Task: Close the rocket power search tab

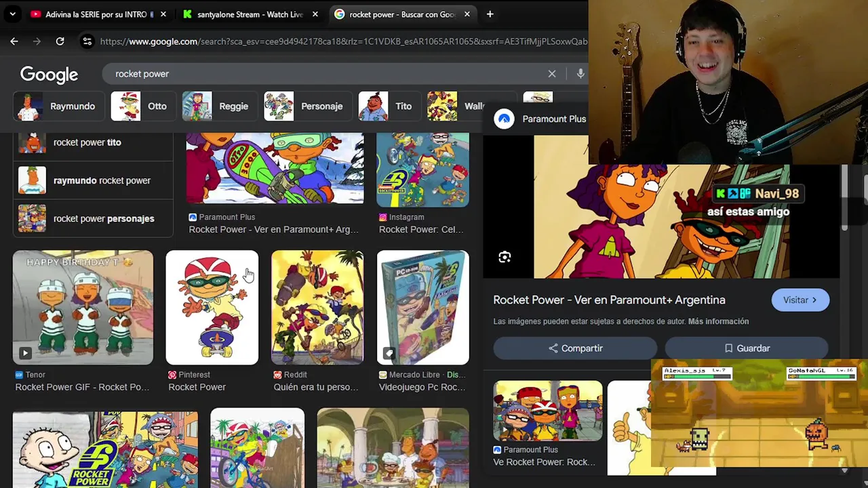Action: [x=467, y=14]
